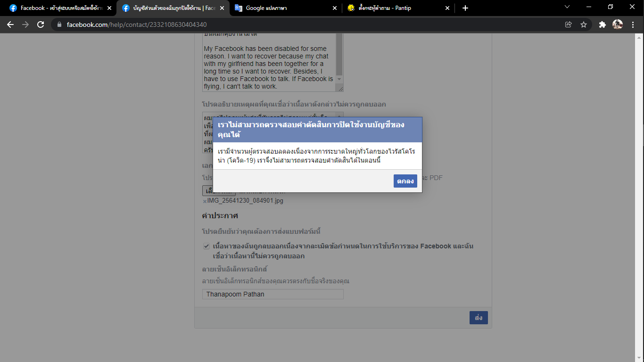The image size is (644, 362).
Task: Open the Chrome three-dot menu
Action: (x=633, y=25)
